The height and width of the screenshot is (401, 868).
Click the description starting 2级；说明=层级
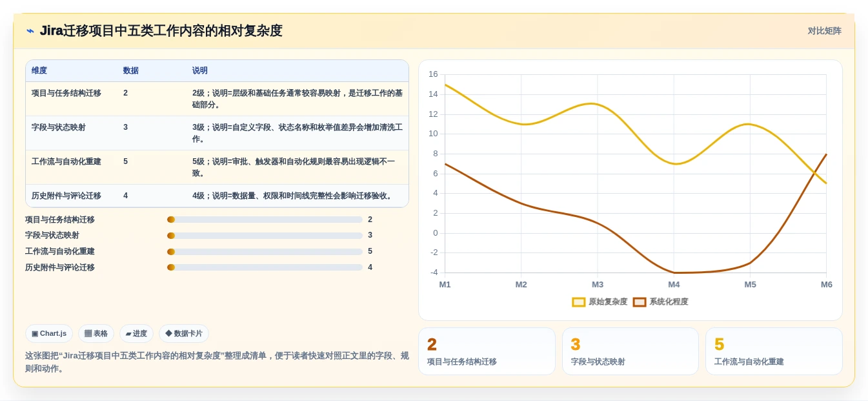298,99
